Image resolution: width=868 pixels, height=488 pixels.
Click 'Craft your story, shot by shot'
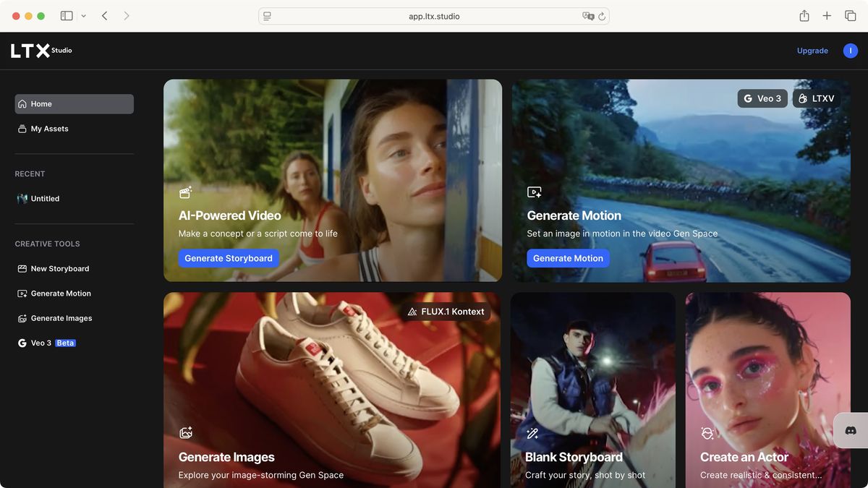coord(585,475)
